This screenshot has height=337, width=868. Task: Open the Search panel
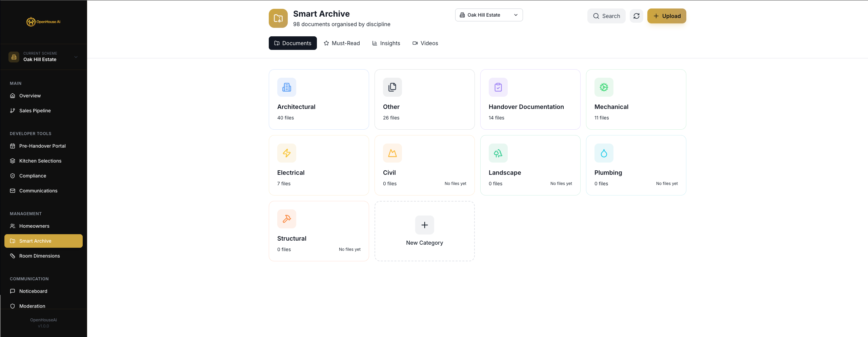[x=606, y=16]
